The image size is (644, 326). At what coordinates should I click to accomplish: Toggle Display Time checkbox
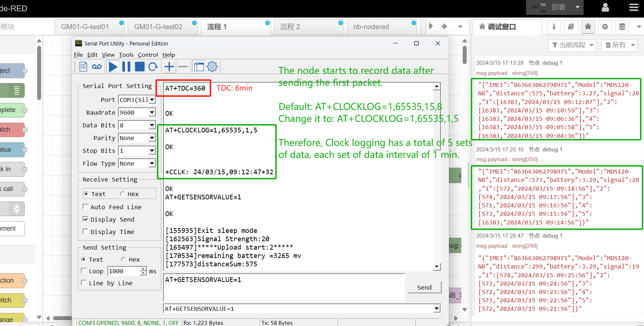86,231
